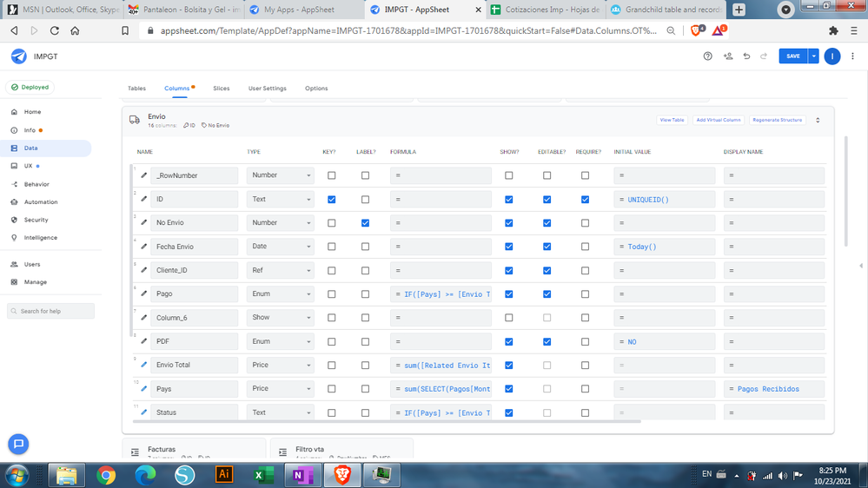Open Excel from the taskbar

click(x=263, y=475)
